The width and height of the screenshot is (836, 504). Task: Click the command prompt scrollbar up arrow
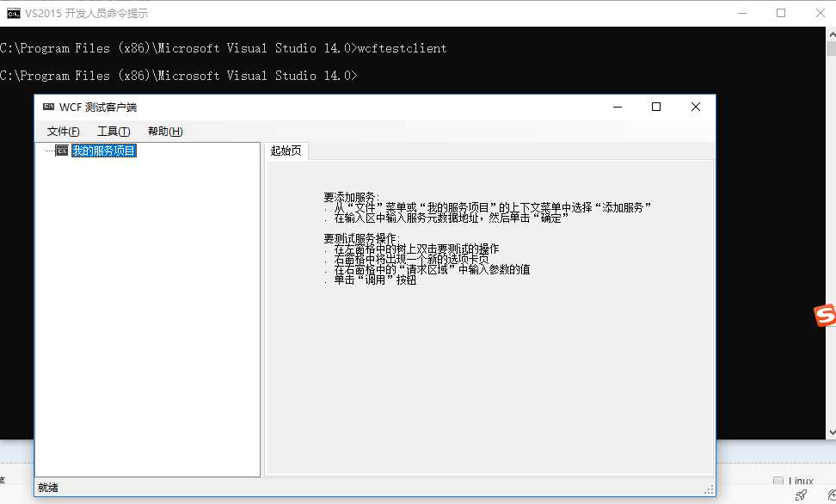[x=831, y=34]
